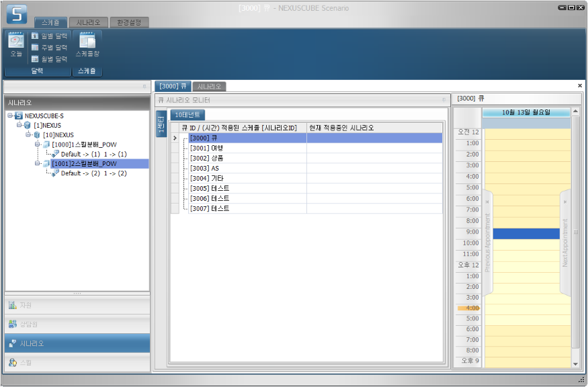Open the blue S application menu logo

coord(17,14)
